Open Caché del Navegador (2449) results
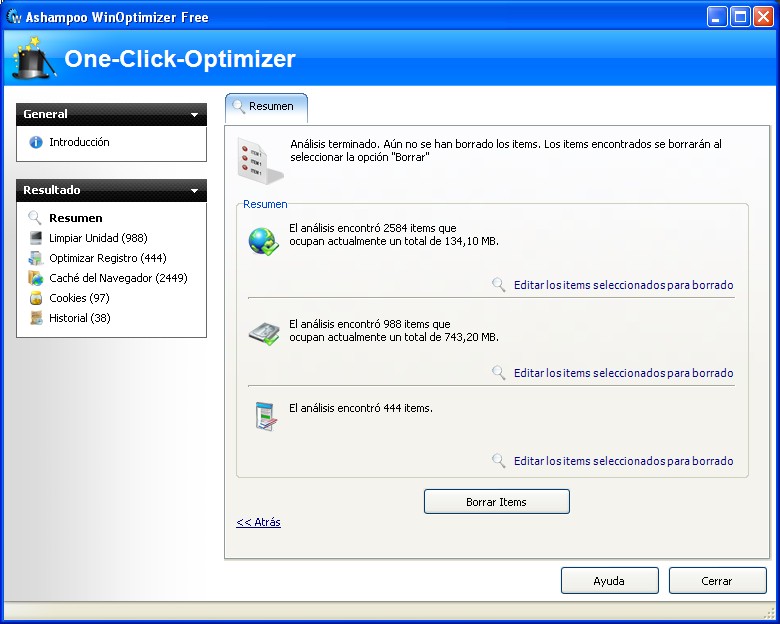The width and height of the screenshot is (780, 624). [118, 278]
